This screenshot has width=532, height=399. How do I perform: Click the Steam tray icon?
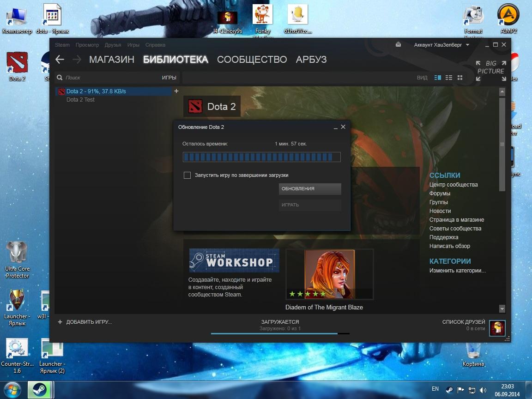click(x=449, y=390)
